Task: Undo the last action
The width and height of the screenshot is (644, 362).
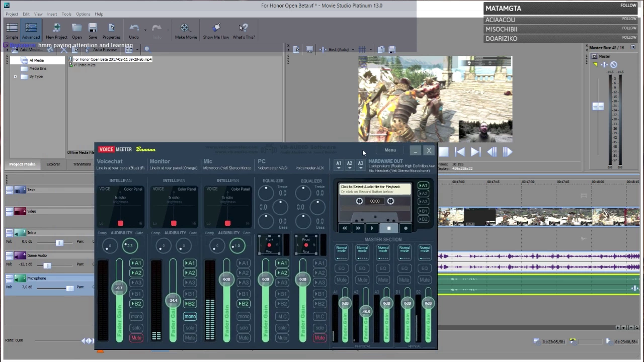Action: point(134,31)
